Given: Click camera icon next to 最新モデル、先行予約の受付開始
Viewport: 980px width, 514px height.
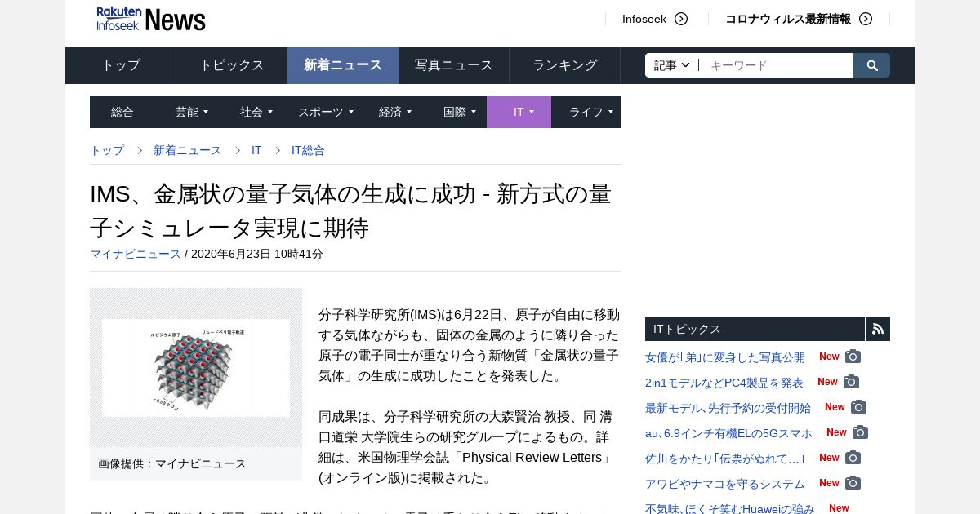Looking at the screenshot, I should (x=858, y=407).
